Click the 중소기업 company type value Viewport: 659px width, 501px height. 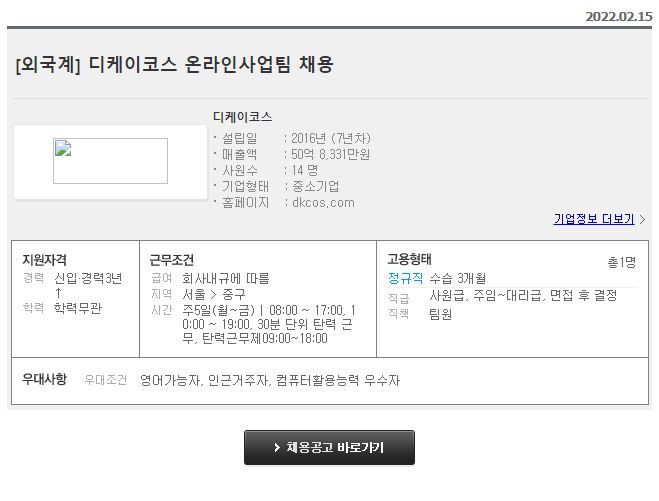(315, 186)
